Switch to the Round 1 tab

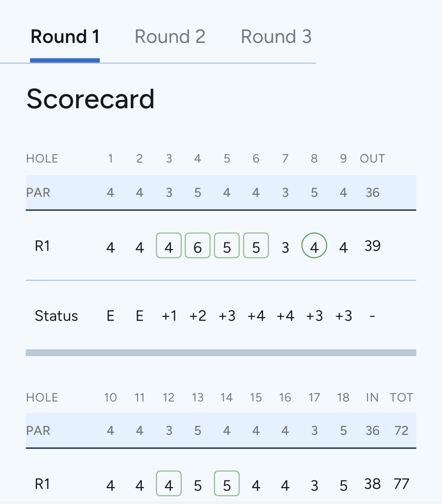coord(65,37)
